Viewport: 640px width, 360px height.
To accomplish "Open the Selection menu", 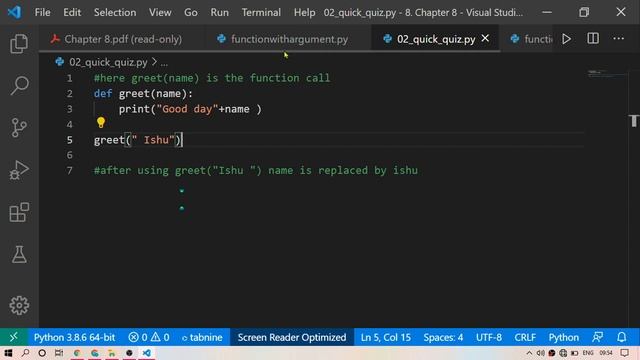I will click(115, 12).
